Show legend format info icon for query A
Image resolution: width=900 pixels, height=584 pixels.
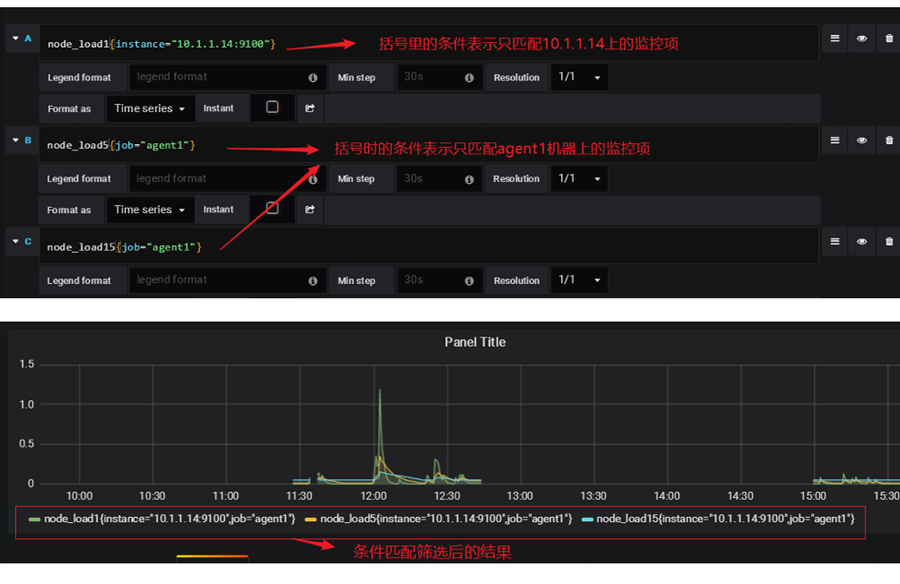point(313,78)
